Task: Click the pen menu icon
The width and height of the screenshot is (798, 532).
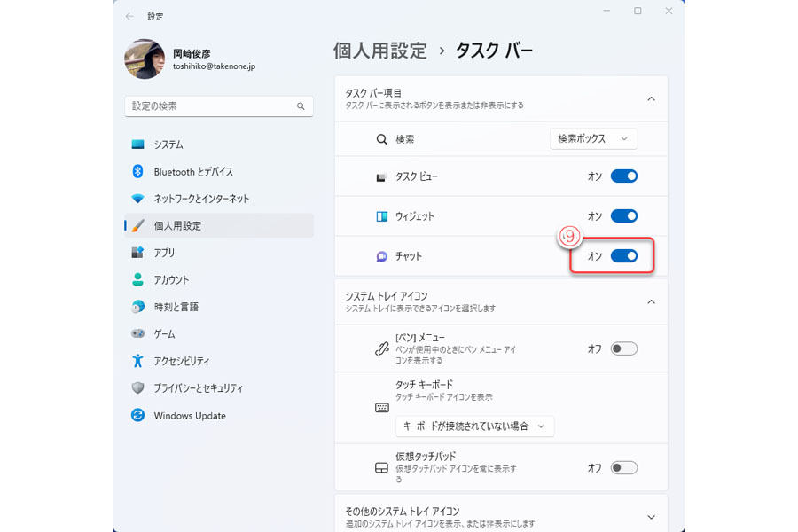Action: point(381,348)
